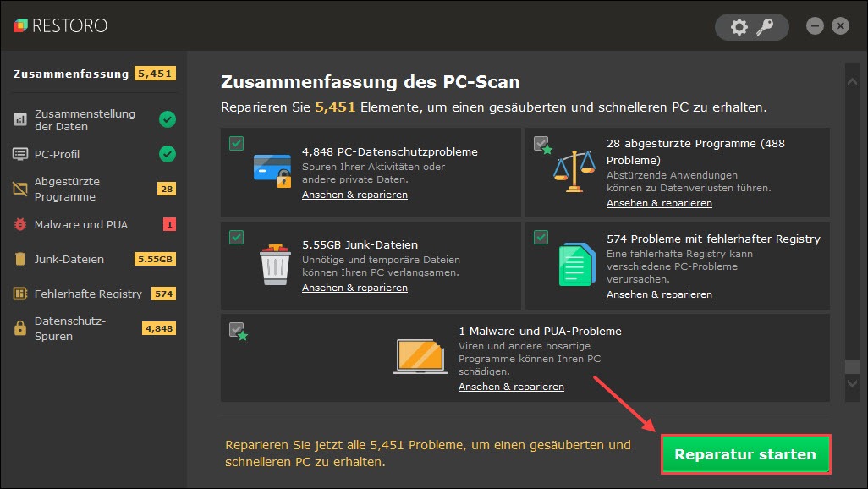Click green checkmark beside PC-Profil

point(168,154)
